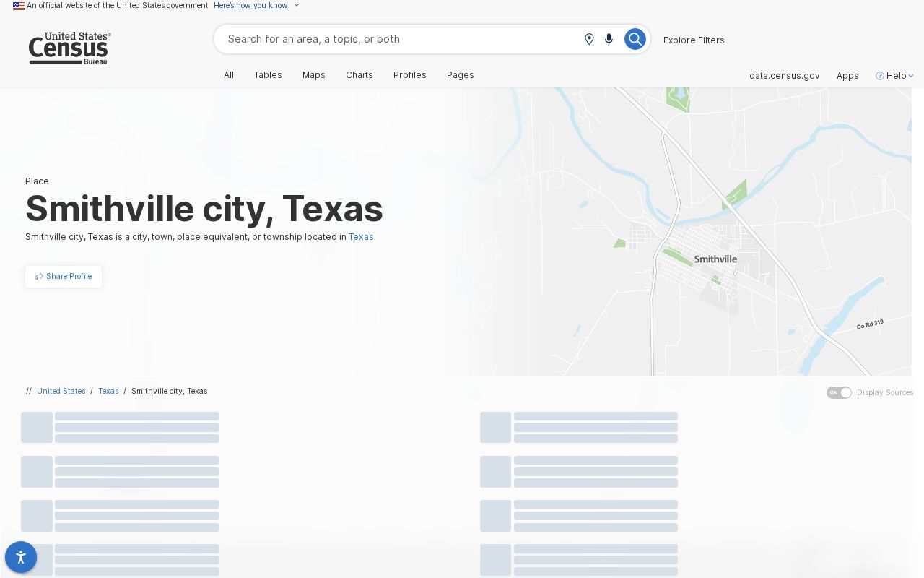Viewport: 924px width, 578px height.
Task: Switch to the All tab
Action: 229,75
